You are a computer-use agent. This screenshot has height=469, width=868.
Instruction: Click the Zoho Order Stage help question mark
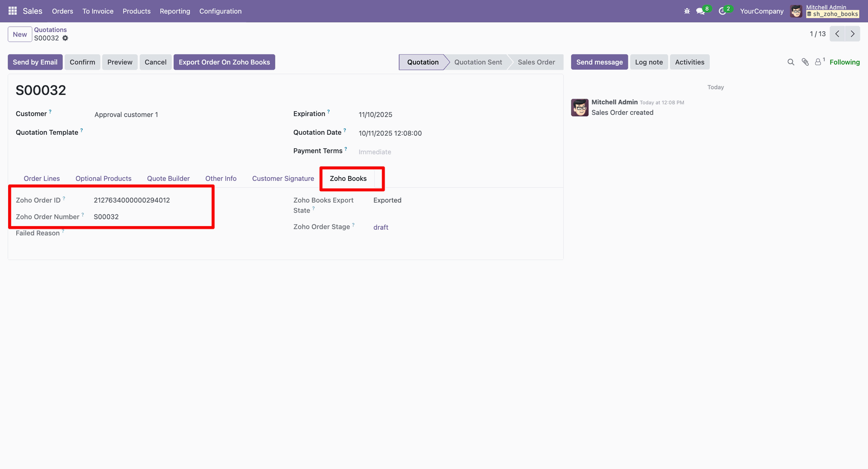point(354,224)
